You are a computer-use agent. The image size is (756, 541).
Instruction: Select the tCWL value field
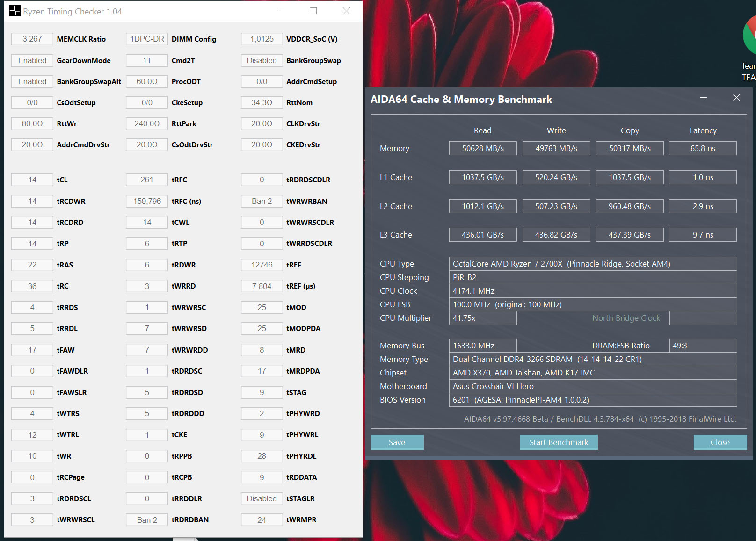click(x=147, y=223)
